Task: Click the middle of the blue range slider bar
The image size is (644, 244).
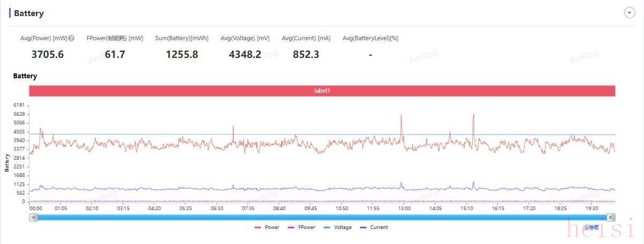Action: pos(322,217)
